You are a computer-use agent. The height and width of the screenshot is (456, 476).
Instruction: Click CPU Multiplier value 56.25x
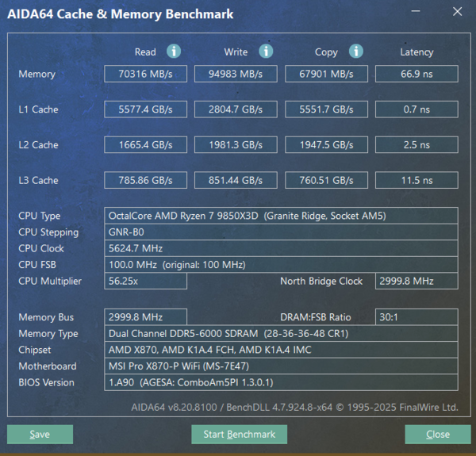pos(145,281)
